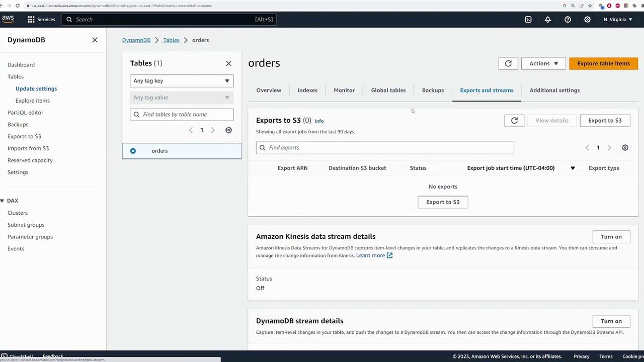The width and height of the screenshot is (644, 362).
Task: Switch to the Backups tab
Action: pos(433,90)
